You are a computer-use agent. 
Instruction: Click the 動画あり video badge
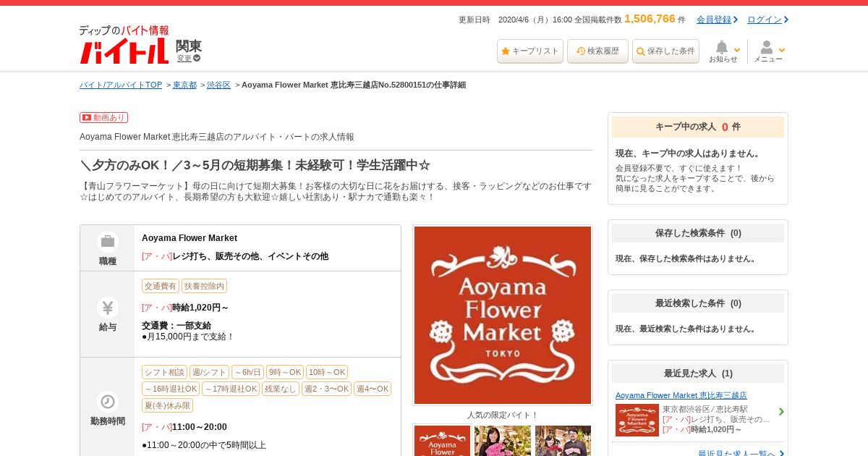pos(103,117)
